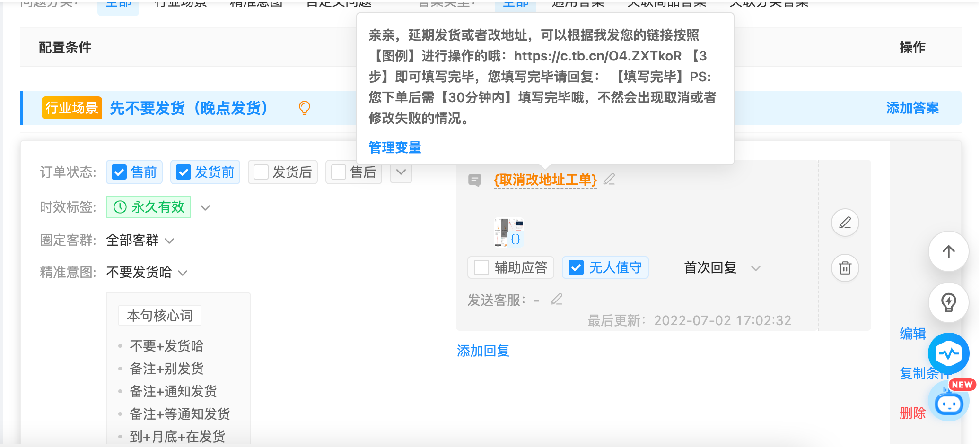
Task: Click floating lightbulb suggestion button
Action: [x=949, y=302]
